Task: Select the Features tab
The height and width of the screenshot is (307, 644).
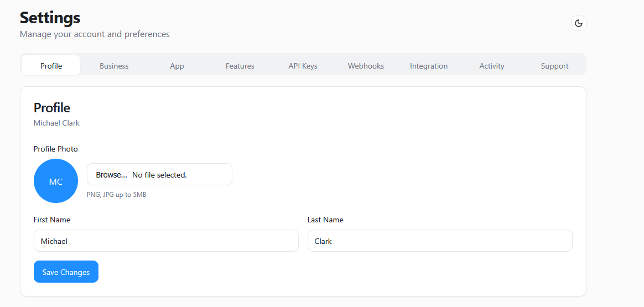Action: [240, 66]
